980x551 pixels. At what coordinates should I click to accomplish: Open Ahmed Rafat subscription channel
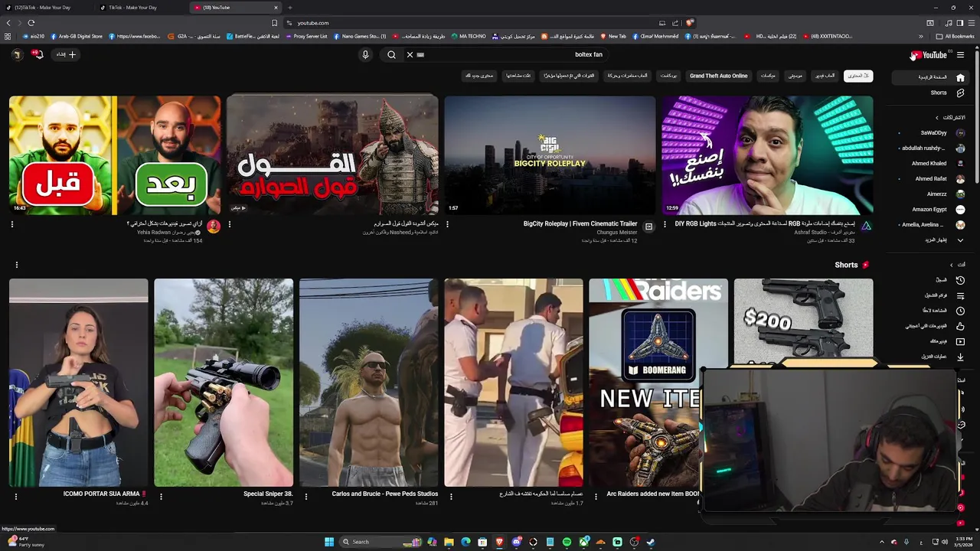(932, 179)
